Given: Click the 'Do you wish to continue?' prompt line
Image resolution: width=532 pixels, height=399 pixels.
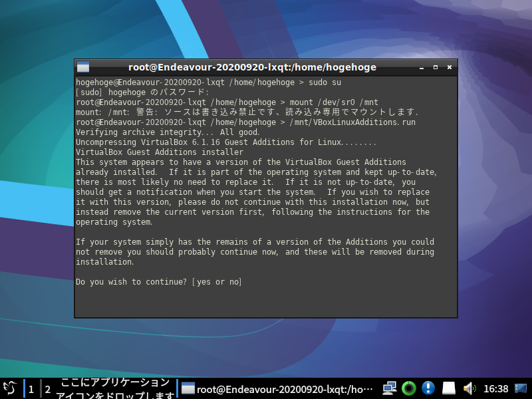Looking at the screenshot, I should [158, 282].
